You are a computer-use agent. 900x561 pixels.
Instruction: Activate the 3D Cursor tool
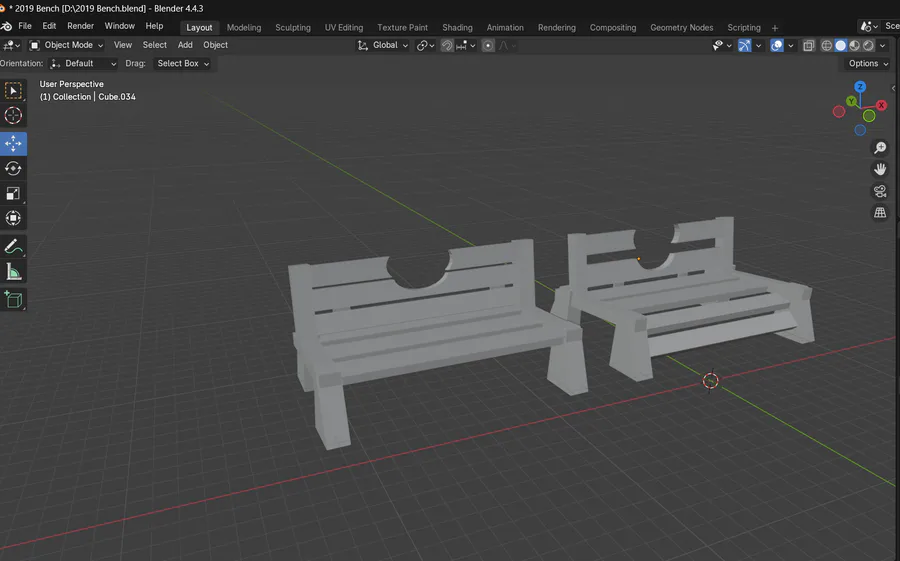(13, 115)
